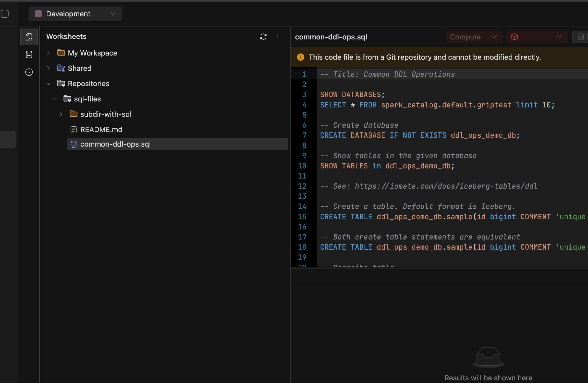Viewport: 588px width, 383px height.
Task: Click the 'Both create table statements' comment
Action: click(x=420, y=237)
